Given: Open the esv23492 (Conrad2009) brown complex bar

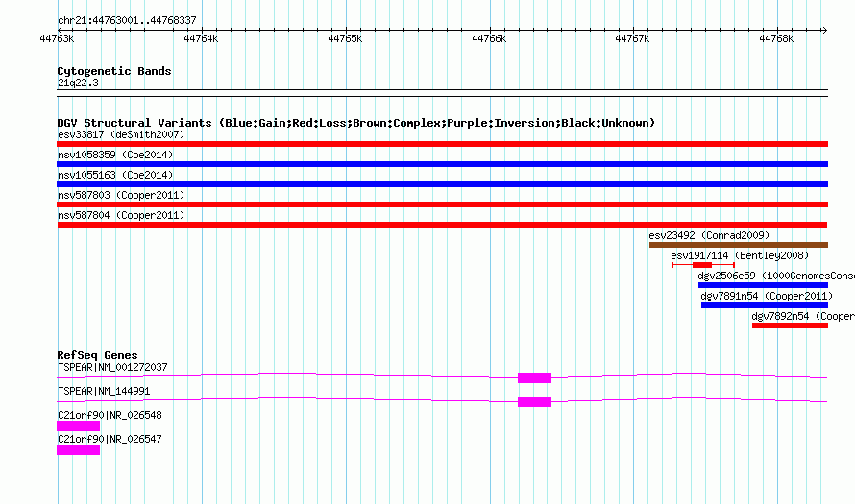Looking at the screenshot, I should (x=739, y=245).
